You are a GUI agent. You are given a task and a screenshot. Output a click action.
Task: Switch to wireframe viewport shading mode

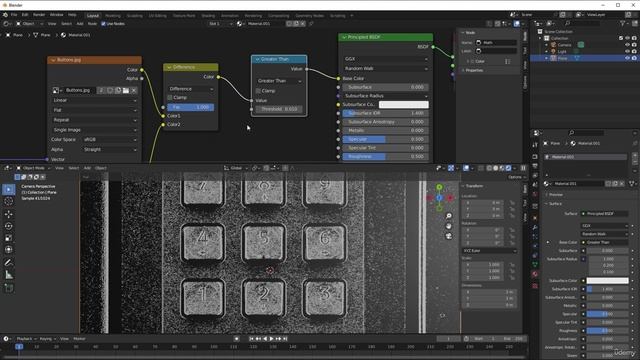coord(489,168)
